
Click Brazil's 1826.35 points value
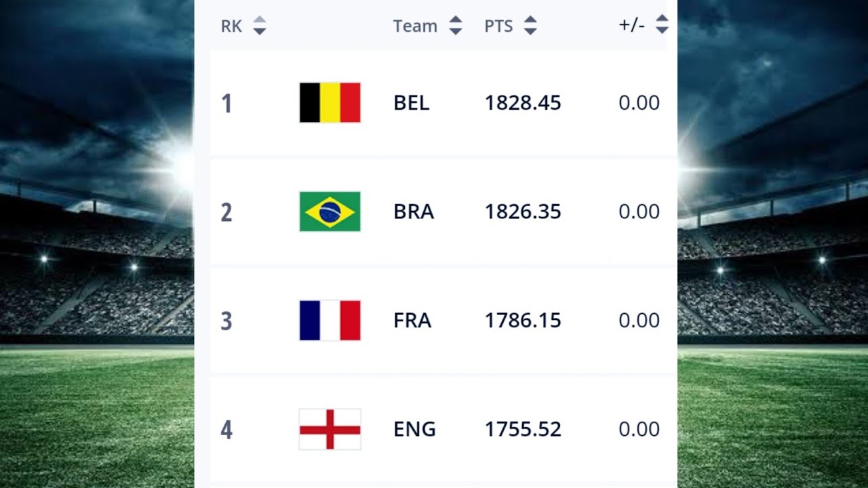[523, 211]
